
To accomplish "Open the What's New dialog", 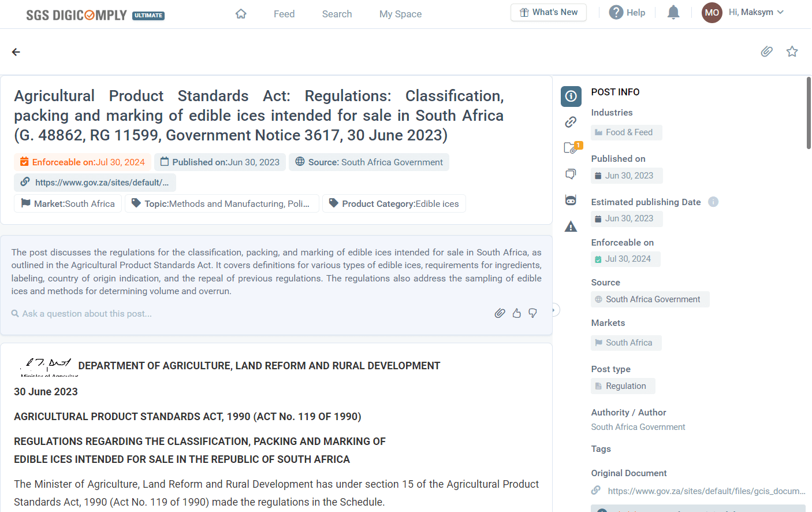I will coord(548,12).
